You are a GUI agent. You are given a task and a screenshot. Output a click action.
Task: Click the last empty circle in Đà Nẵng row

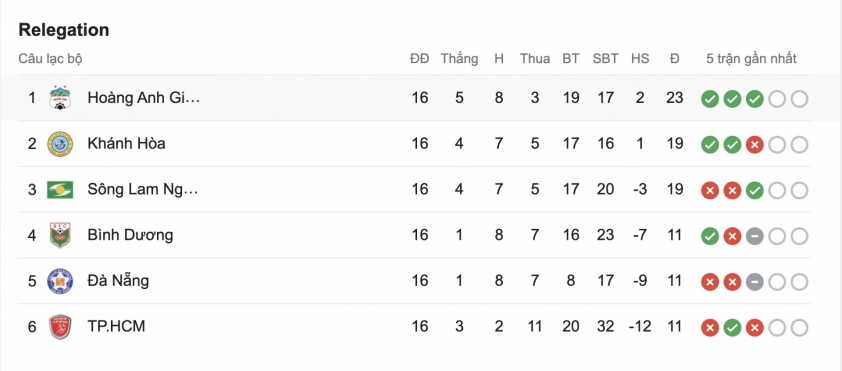(x=799, y=282)
